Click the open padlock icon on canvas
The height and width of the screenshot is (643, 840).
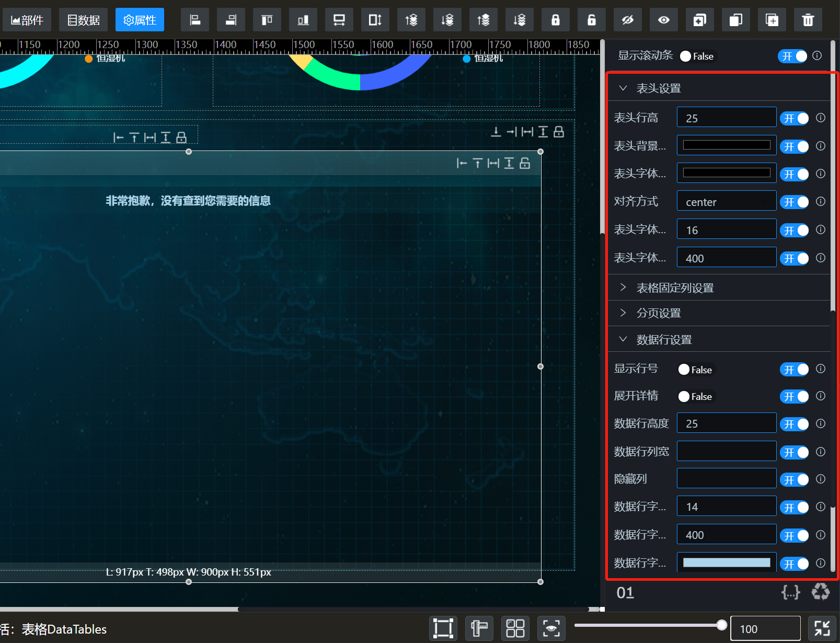[x=525, y=163]
